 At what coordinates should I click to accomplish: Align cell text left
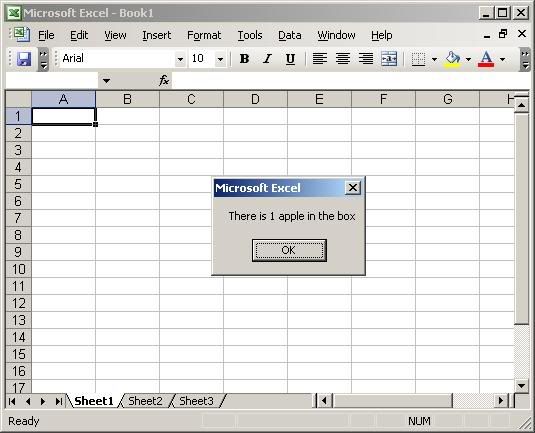pyautogui.click(x=320, y=59)
